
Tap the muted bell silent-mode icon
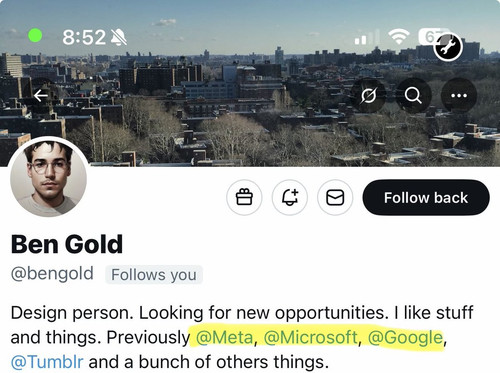118,37
